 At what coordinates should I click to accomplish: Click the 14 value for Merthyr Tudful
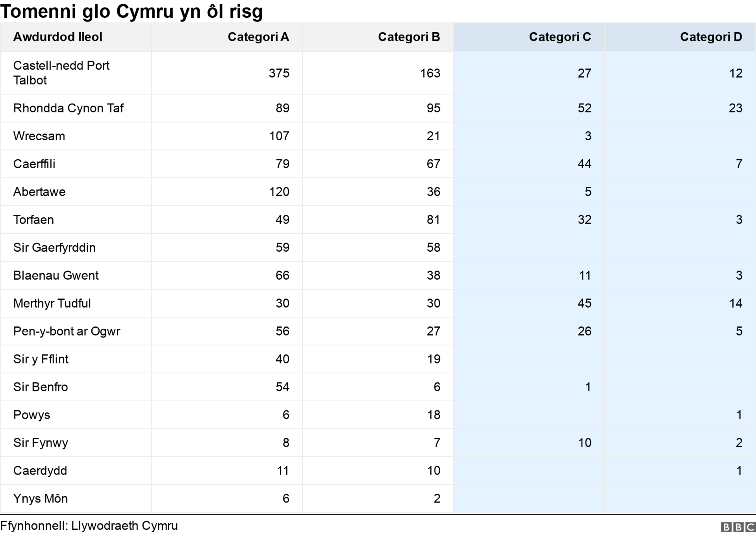[736, 304]
